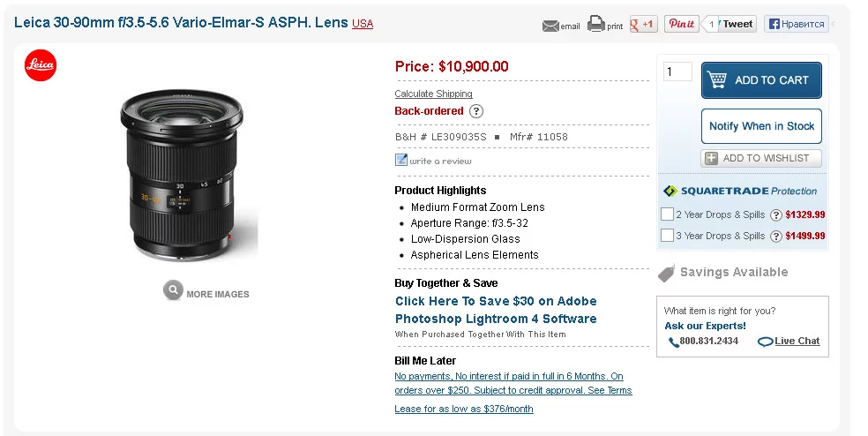This screenshot has height=436, width=868.
Task: Click the Add to Cart button
Action: (x=761, y=80)
